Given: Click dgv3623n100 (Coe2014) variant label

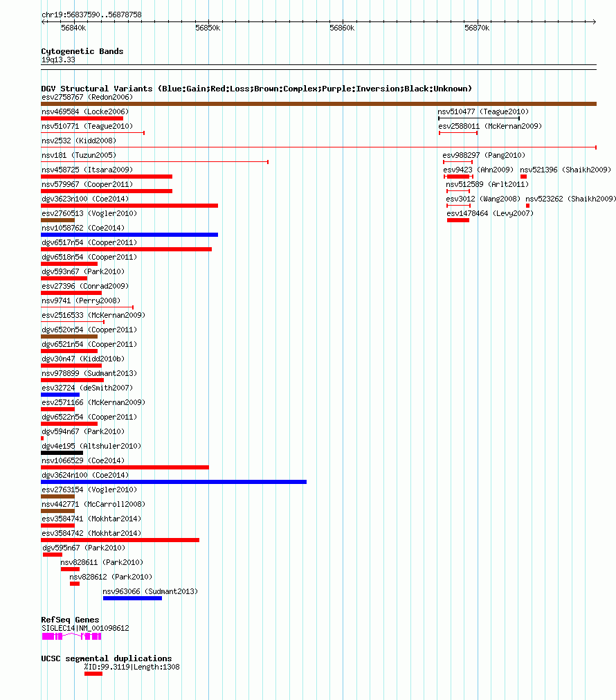Looking at the screenshot, I should point(85,199).
